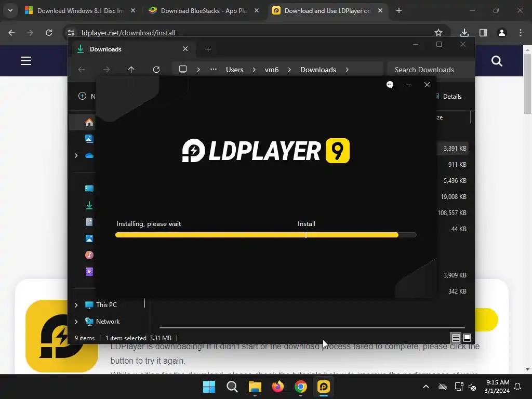The width and height of the screenshot is (532, 399).
Task: Open the notification bell in taskbar
Action: point(518,387)
